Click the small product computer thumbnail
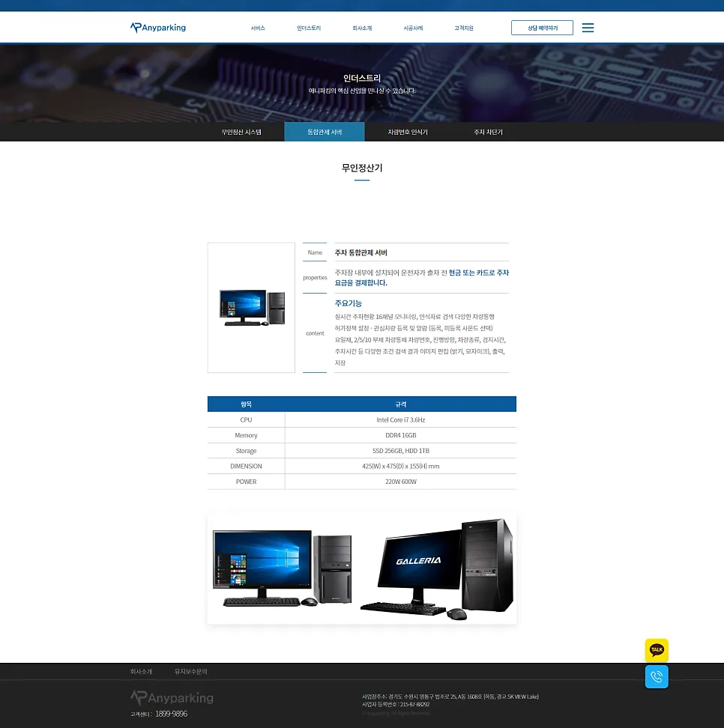 (x=251, y=307)
